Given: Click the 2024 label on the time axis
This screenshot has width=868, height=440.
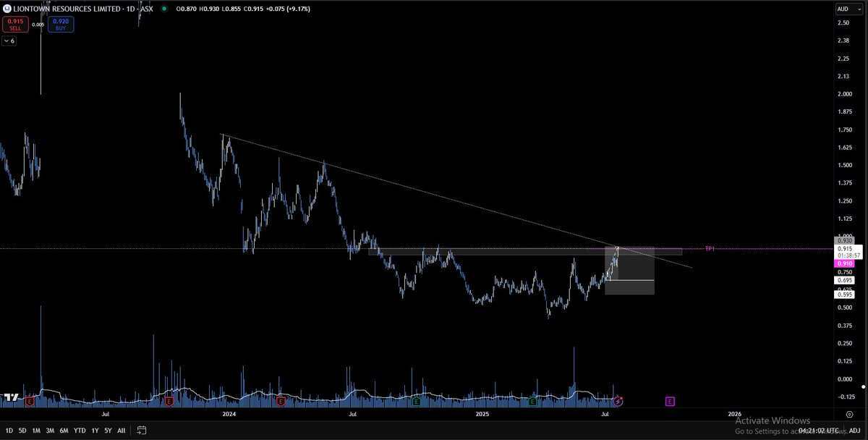Looking at the screenshot, I should tap(229, 415).
